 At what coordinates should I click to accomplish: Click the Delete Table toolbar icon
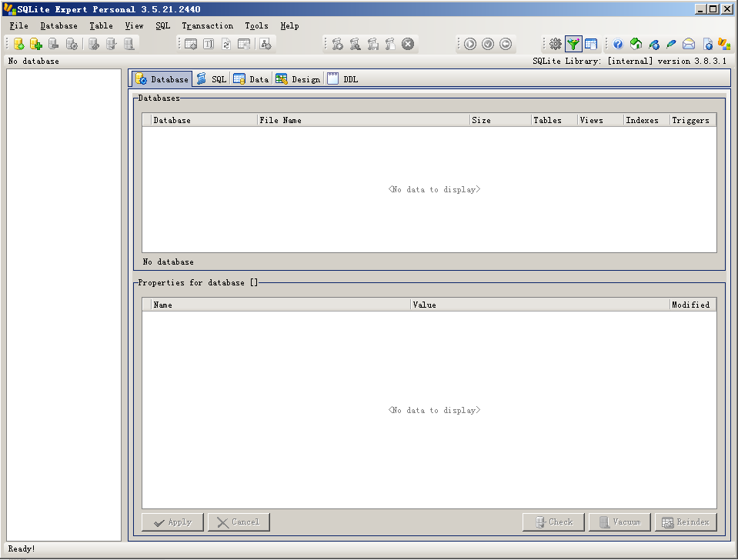[244, 44]
